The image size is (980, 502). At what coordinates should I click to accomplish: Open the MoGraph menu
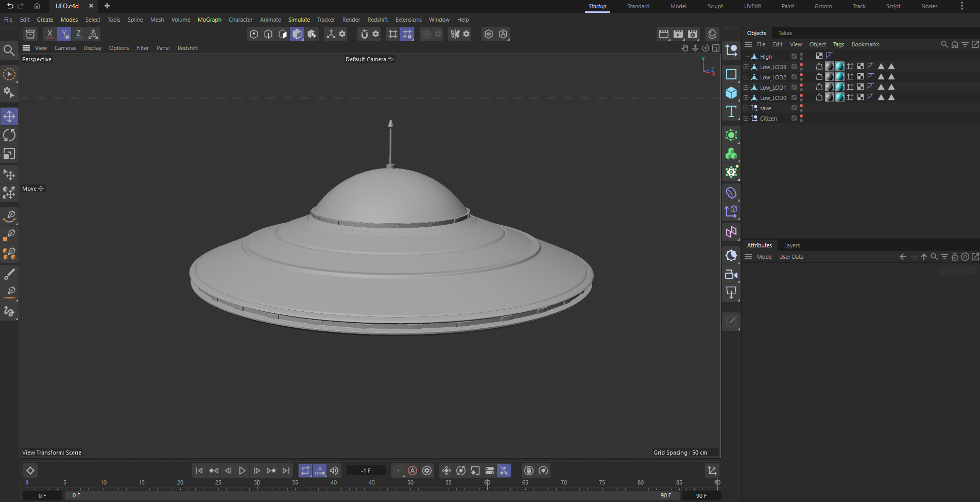click(209, 20)
